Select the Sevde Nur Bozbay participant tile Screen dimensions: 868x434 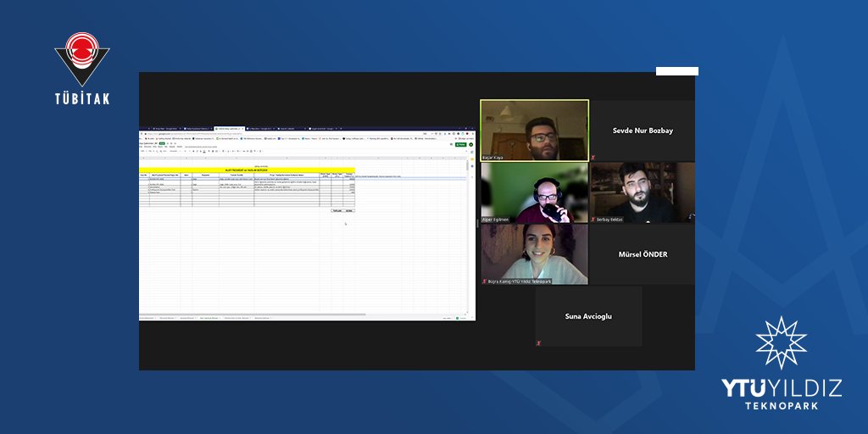pyautogui.click(x=643, y=131)
